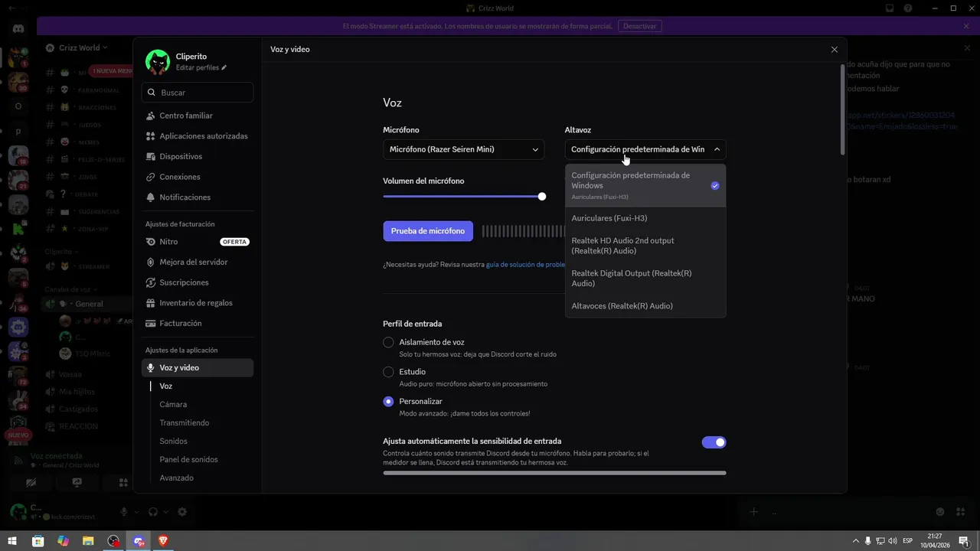The height and width of the screenshot is (551, 980).
Task: Click the user settings gear icon
Action: (x=182, y=512)
